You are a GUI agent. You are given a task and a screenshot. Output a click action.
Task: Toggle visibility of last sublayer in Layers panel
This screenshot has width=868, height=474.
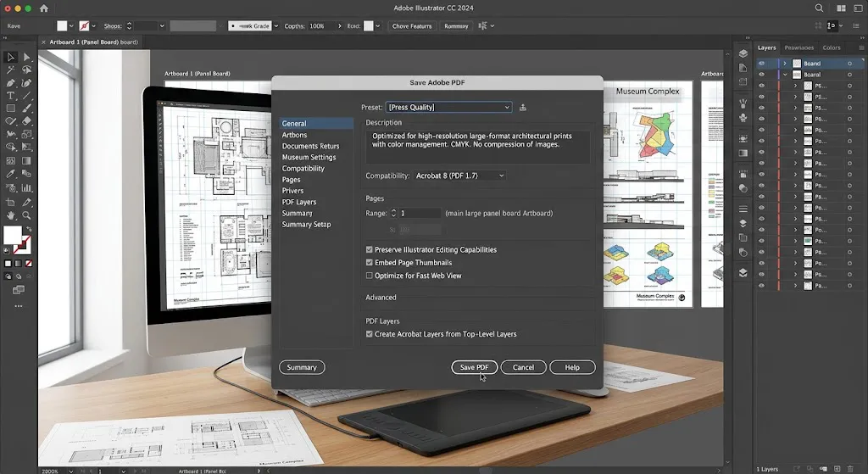tap(762, 286)
